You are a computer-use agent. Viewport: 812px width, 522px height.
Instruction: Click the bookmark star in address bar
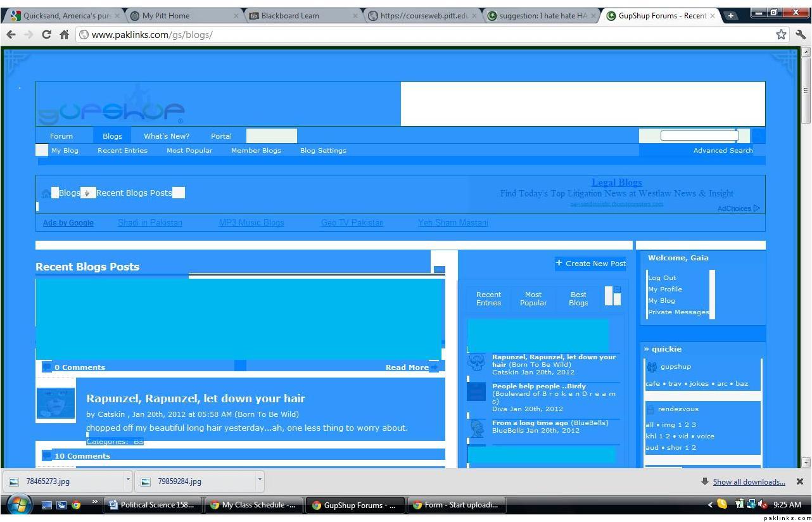(781, 35)
